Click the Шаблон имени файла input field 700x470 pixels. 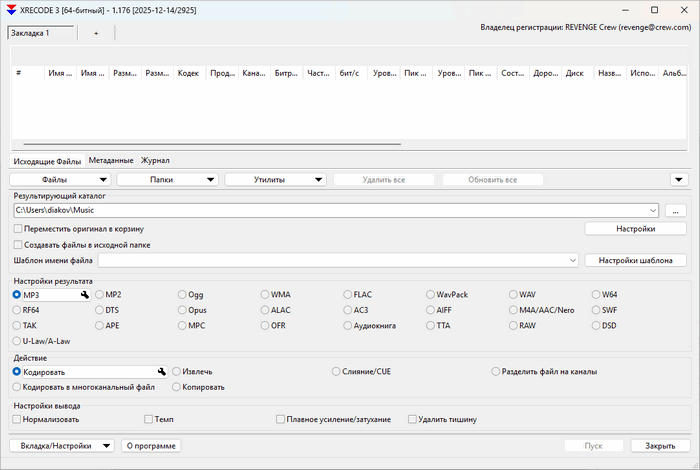(x=333, y=260)
